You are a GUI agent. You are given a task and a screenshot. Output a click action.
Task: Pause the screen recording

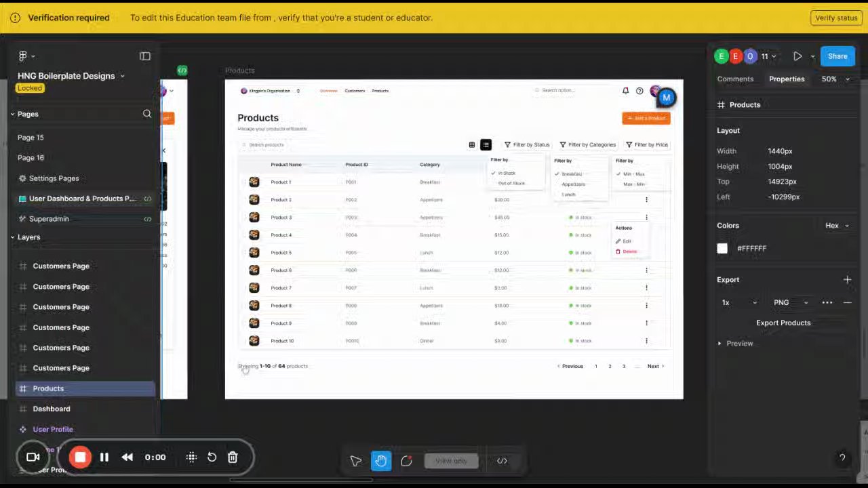point(104,457)
